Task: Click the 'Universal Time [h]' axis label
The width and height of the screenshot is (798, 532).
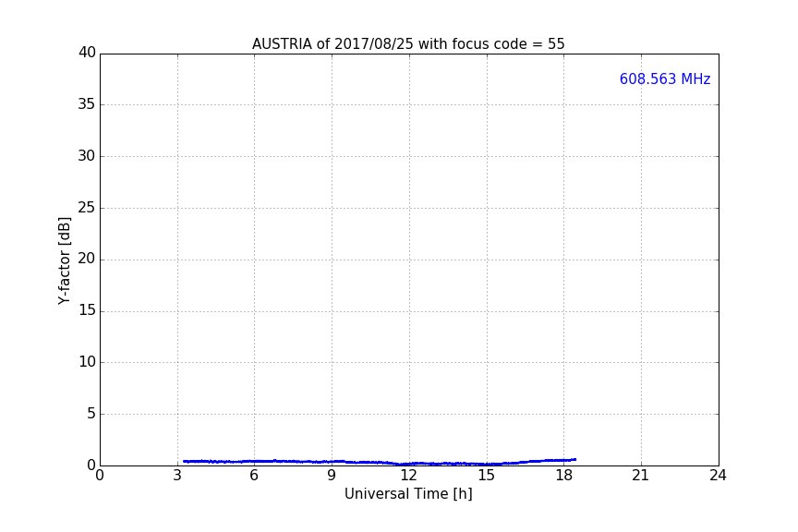Action: (408, 494)
